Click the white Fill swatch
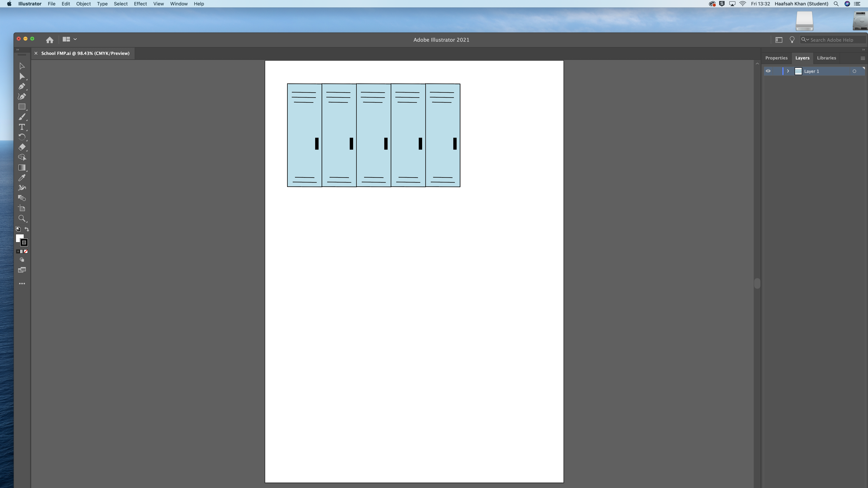The width and height of the screenshot is (868, 488). 19,238
